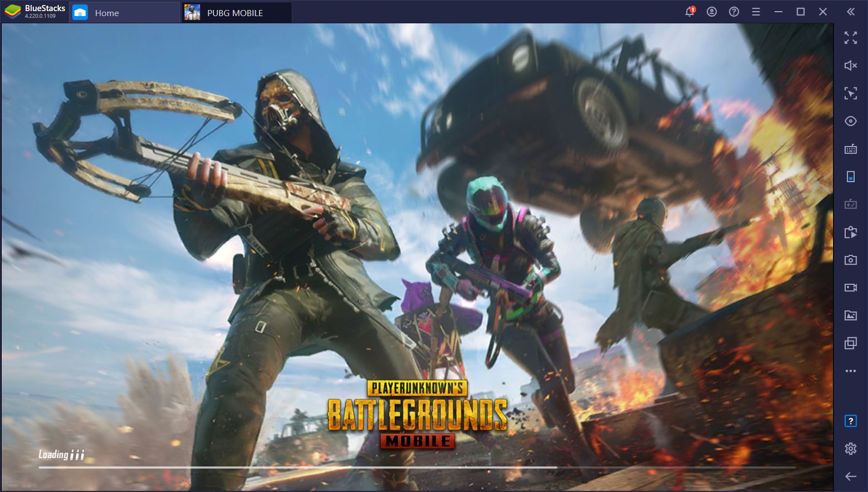This screenshot has width=868, height=492.
Task: Switch to the PUBG MOBILE tab
Action: pos(236,12)
